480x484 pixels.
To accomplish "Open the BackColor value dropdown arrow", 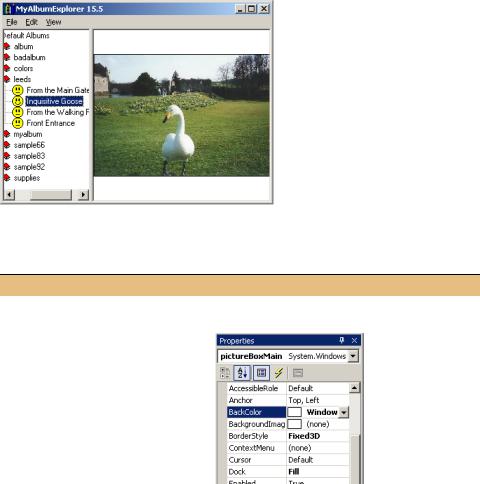I will [344, 412].
